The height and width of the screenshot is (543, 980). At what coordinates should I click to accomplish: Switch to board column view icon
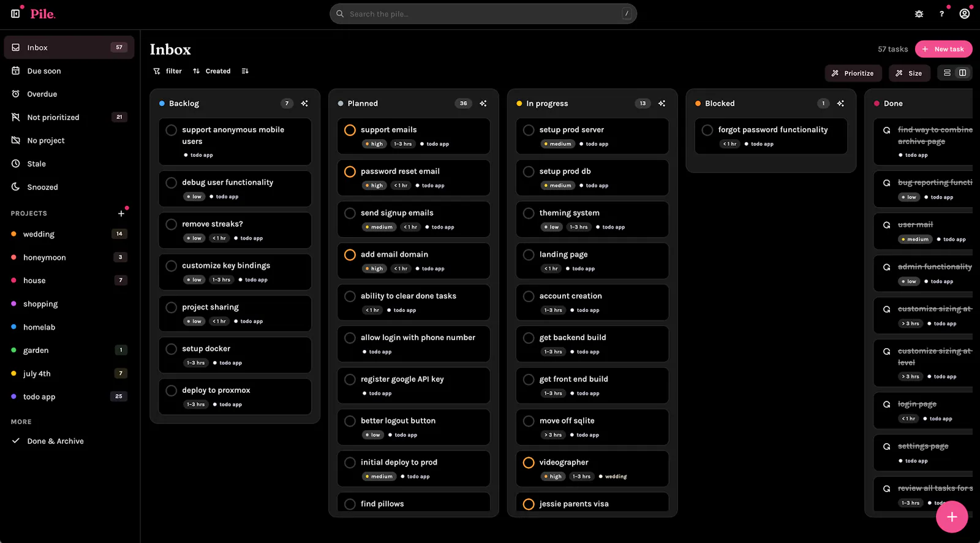(x=963, y=73)
